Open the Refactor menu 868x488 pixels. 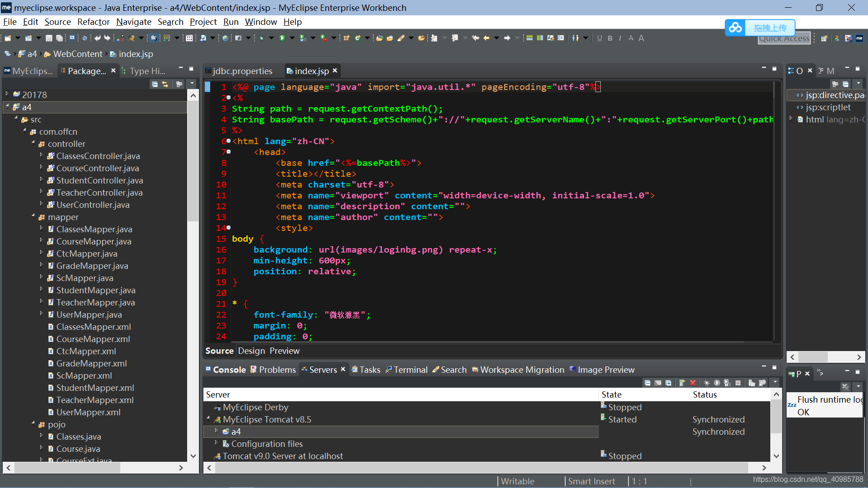coord(93,22)
